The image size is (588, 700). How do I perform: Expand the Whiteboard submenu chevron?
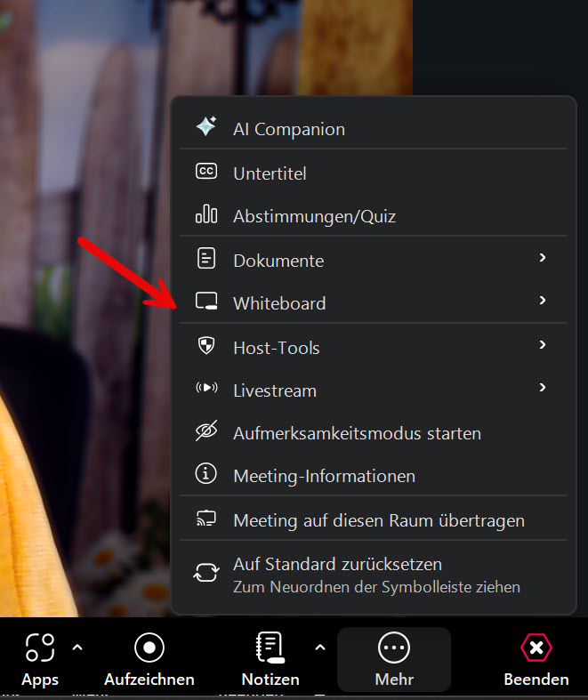click(x=543, y=302)
